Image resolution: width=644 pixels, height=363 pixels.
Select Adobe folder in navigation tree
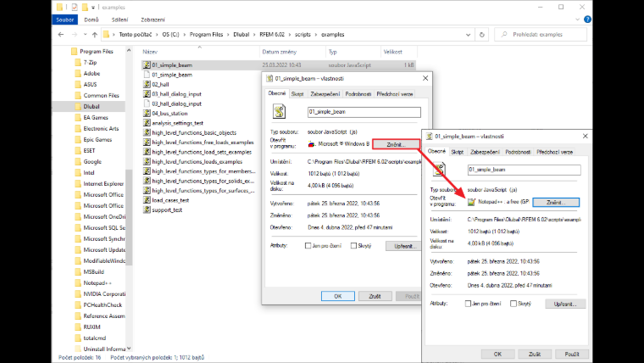(x=92, y=73)
